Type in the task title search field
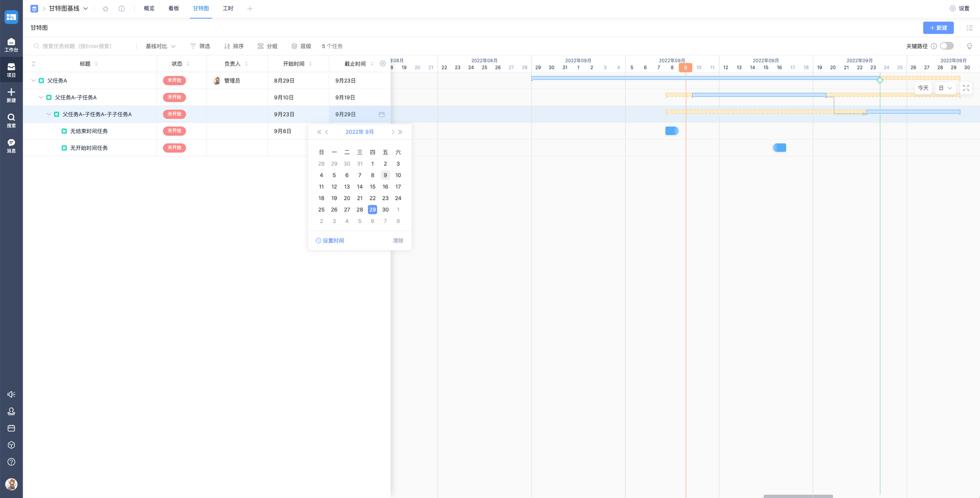Image resolution: width=980 pixels, height=498 pixels. point(83,46)
